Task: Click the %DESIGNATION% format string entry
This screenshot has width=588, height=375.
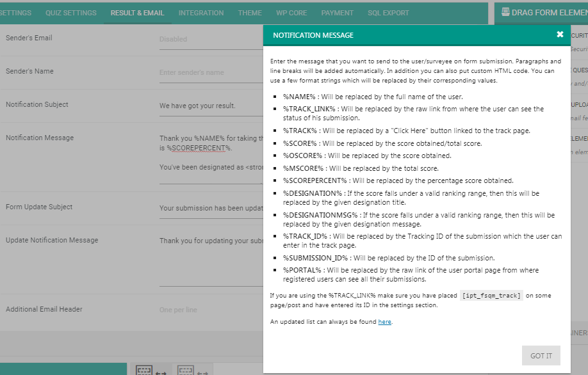Action: click(x=411, y=198)
